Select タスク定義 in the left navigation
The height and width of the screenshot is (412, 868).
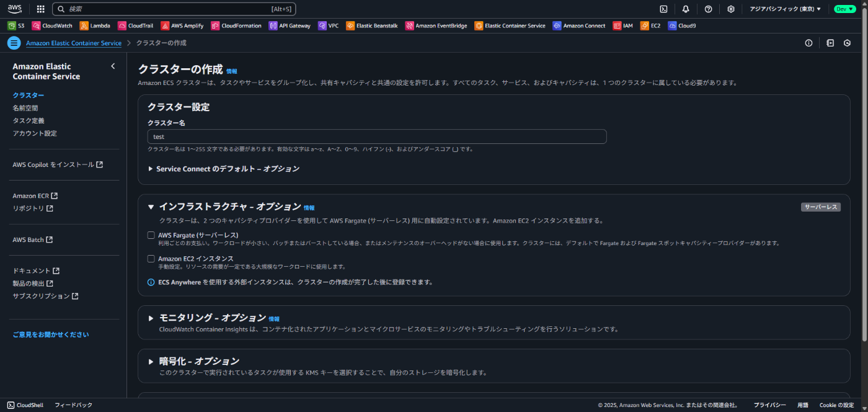(x=28, y=120)
